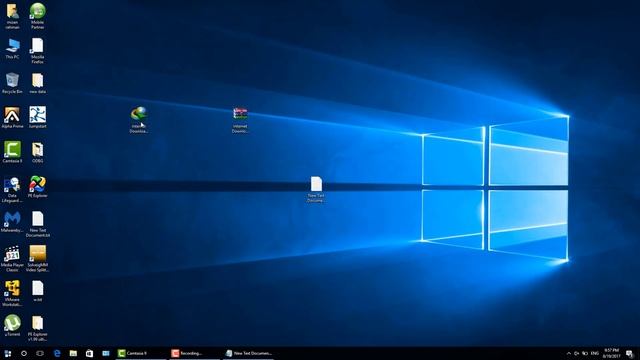
Task: Open the user folder icon above This PC
Action: pos(12,16)
